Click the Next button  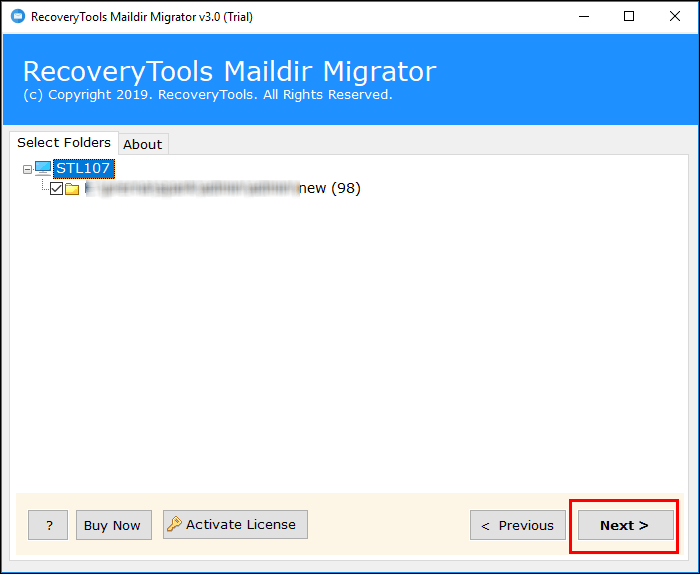click(625, 525)
